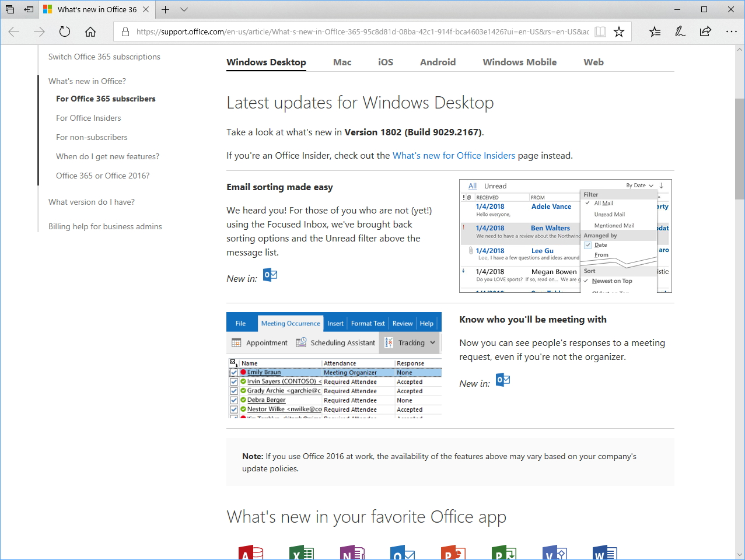
Task: Open the Word app icon
Action: (x=604, y=551)
